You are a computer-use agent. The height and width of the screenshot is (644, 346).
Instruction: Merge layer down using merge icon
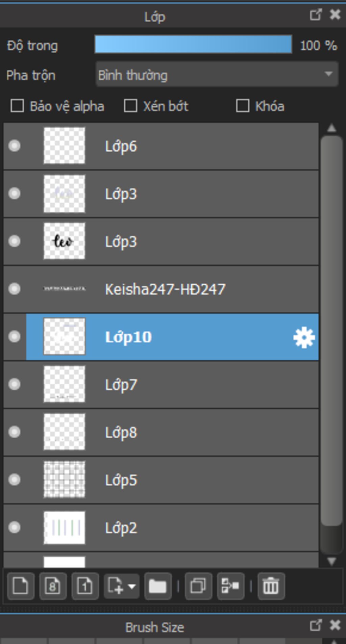coord(231,586)
